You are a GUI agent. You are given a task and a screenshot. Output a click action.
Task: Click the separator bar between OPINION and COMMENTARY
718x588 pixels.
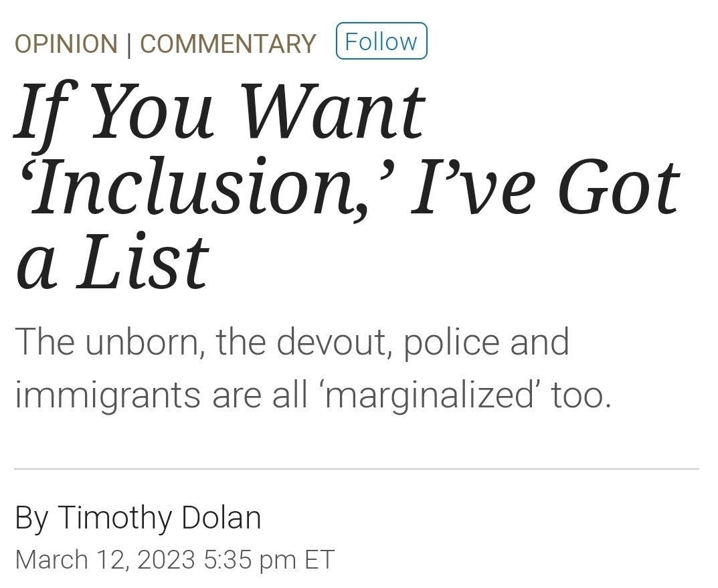(128, 44)
